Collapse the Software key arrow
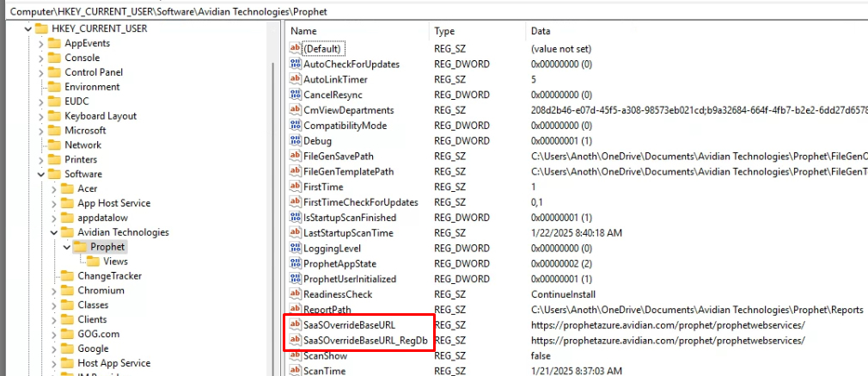This screenshot has width=868, height=376. click(41, 174)
